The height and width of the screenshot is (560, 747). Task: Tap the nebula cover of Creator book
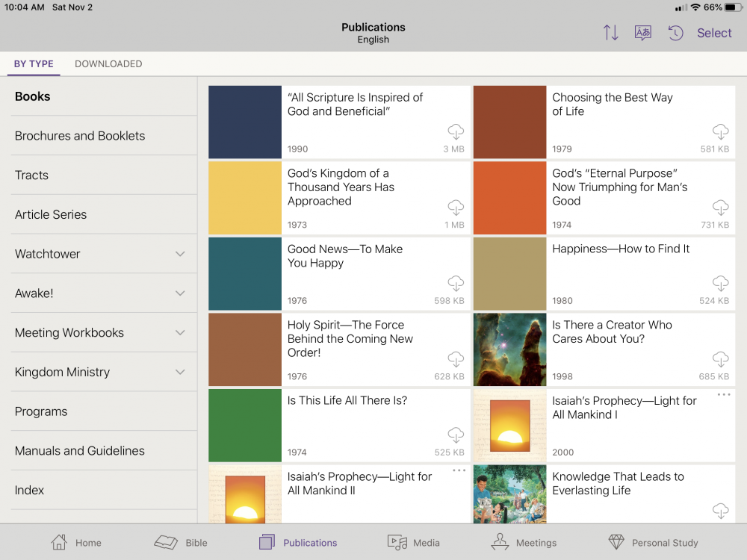(x=509, y=349)
